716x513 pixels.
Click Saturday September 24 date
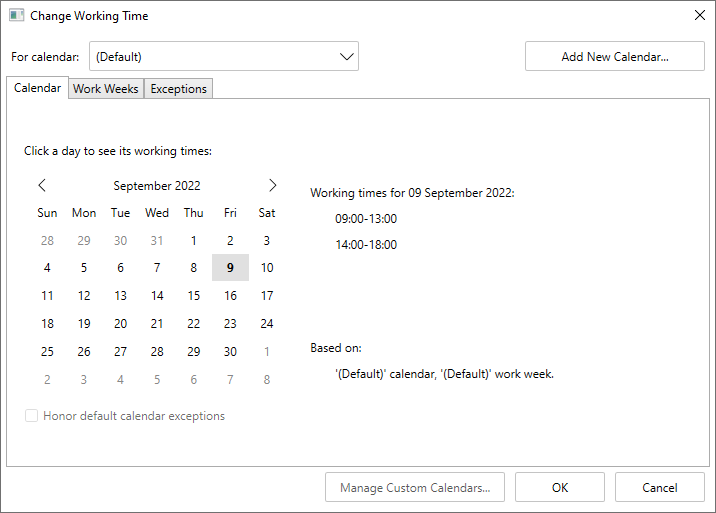[x=267, y=324]
